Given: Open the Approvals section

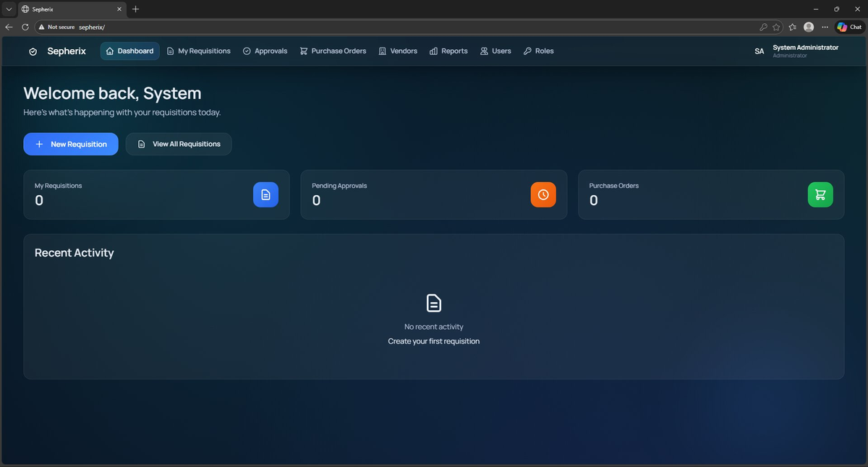Looking at the screenshot, I should [x=265, y=51].
